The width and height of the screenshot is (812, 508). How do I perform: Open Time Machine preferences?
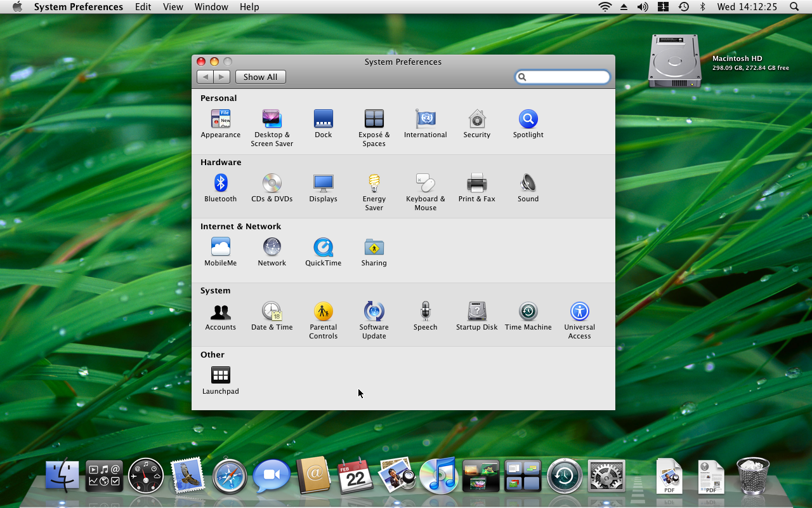[x=528, y=312]
